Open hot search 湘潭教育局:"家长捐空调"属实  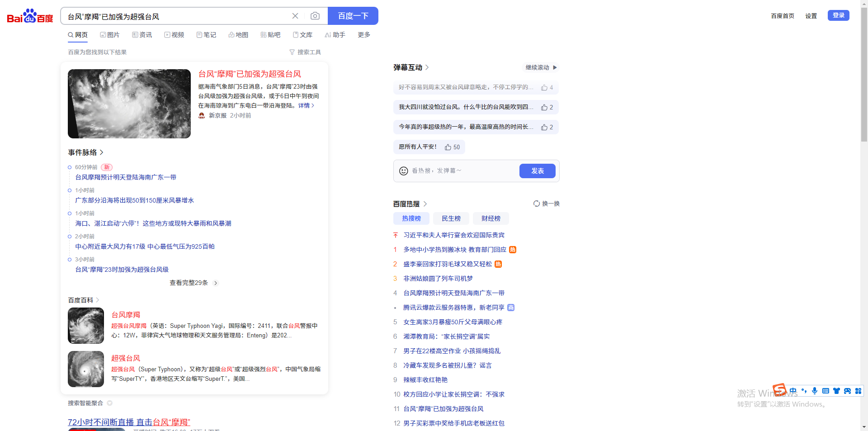[x=447, y=336]
